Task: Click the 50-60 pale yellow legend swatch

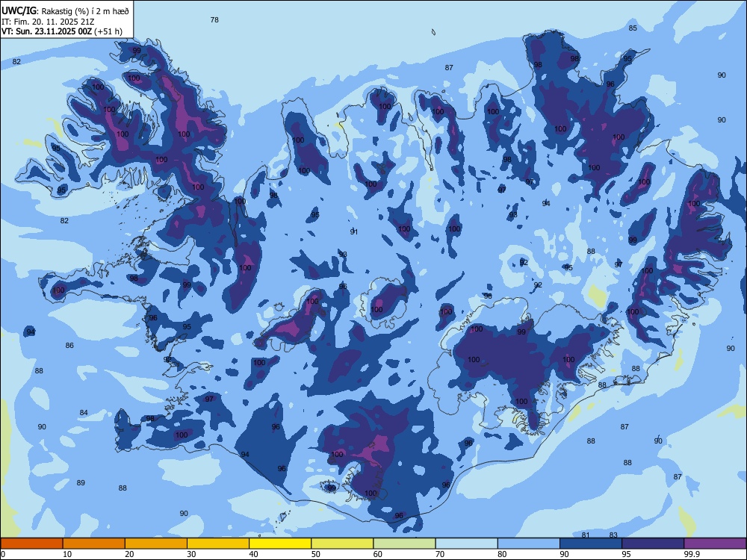Action: click(343, 544)
